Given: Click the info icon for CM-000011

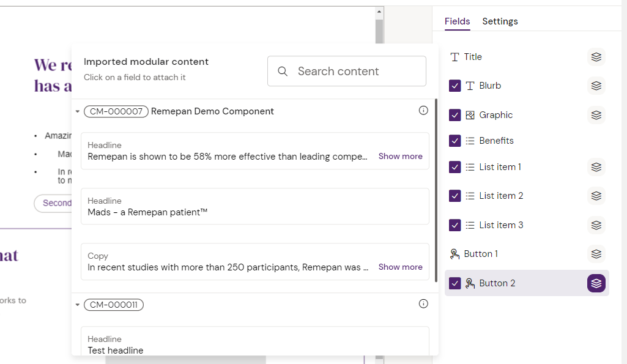Looking at the screenshot, I should [x=423, y=304].
